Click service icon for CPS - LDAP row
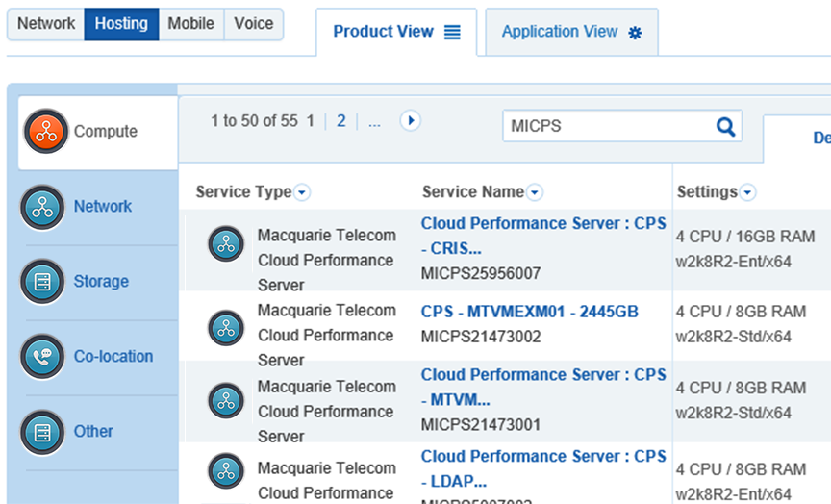 (226, 470)
